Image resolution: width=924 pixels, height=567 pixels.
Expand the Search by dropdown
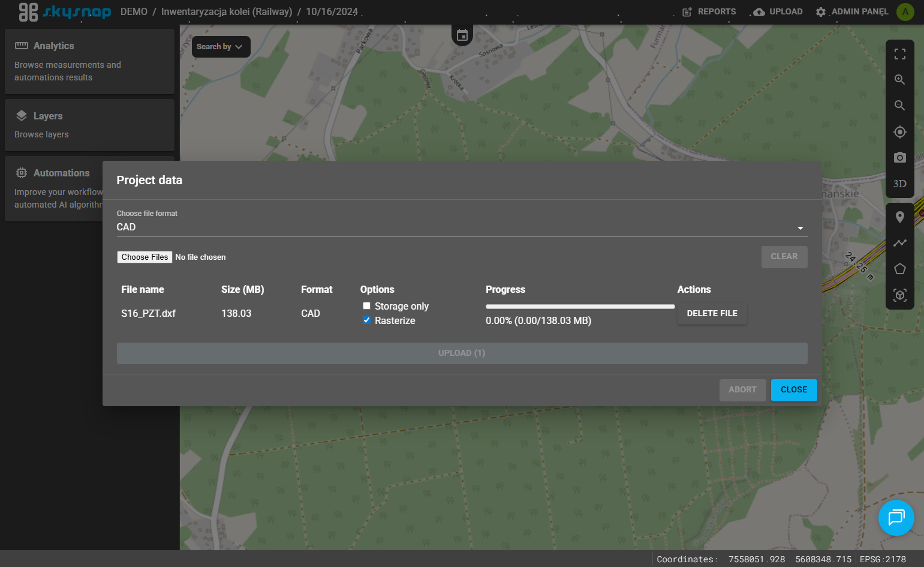pyautogui.click(x=221, y=47)
